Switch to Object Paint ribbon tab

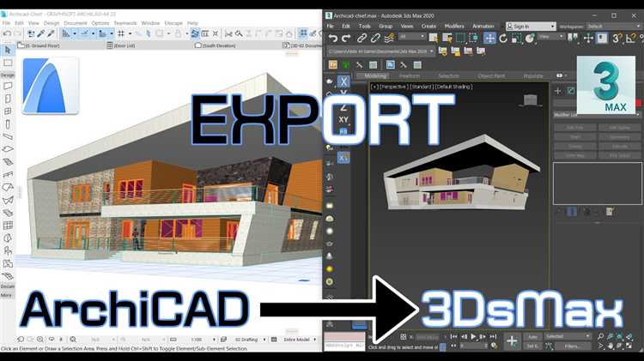[x=492, y=76]
